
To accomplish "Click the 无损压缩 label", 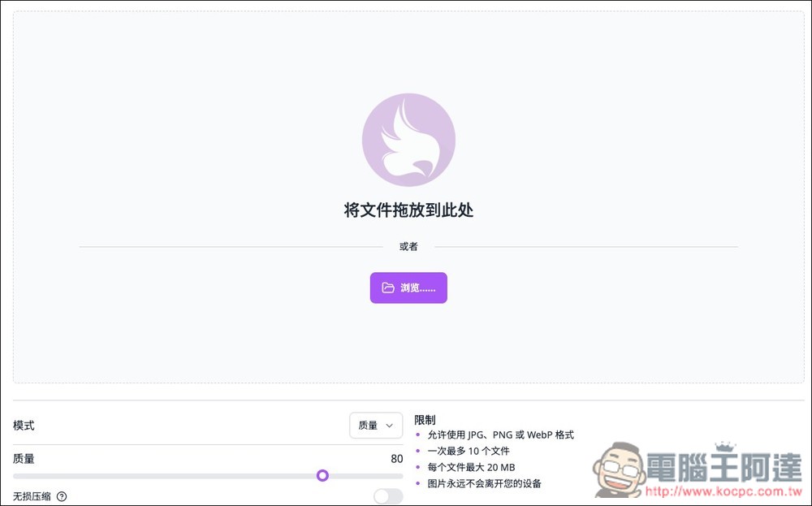I will pos(32,497).
